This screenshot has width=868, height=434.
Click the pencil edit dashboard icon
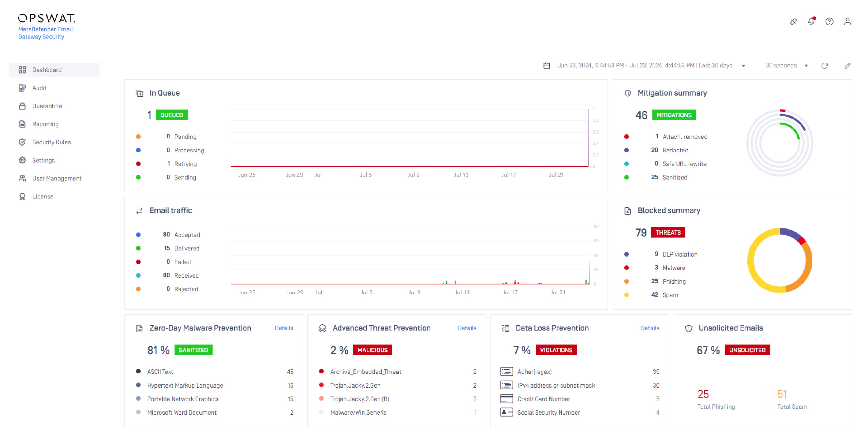tap(847, 66)
